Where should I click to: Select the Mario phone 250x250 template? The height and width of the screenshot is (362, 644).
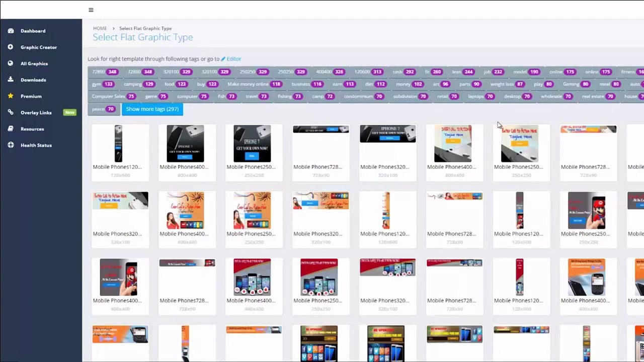[587, 211]
